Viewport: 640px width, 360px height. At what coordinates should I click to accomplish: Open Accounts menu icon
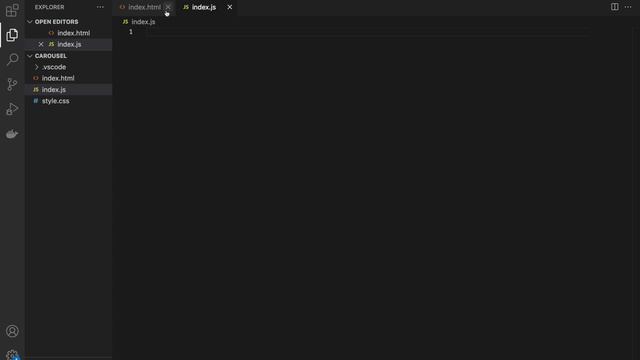point(12,331)
